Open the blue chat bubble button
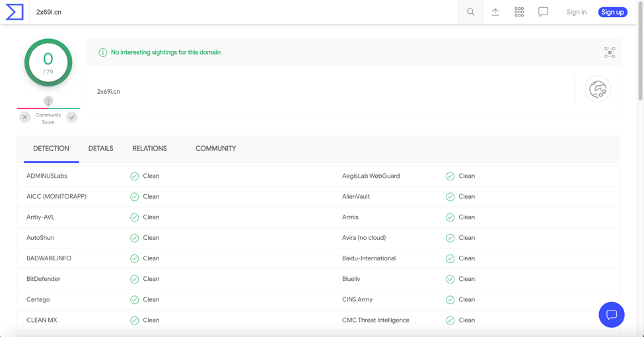Image resolution: width=644 pixels, height=337 pixels. 612,315
